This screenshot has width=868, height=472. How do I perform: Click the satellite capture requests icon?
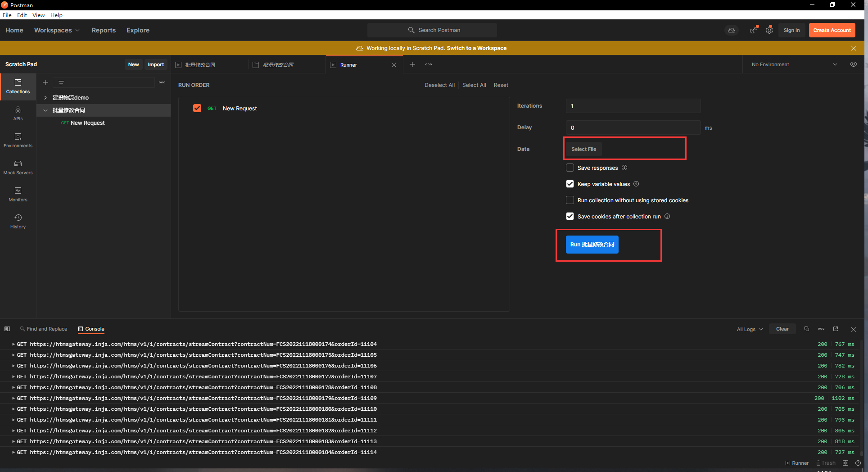tap(753, 30)
